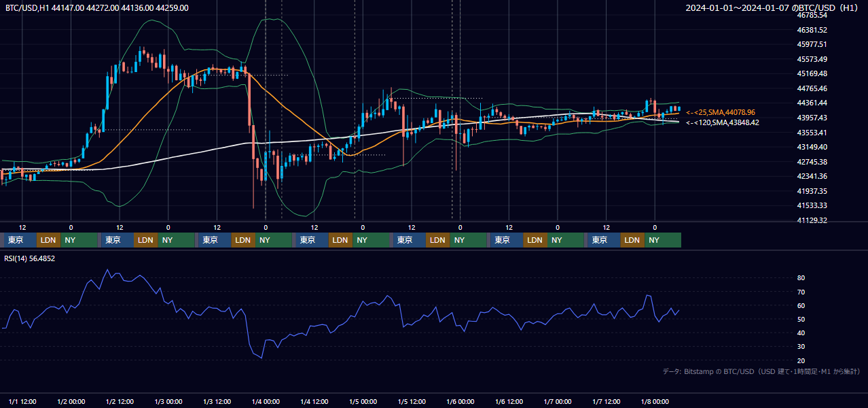
Task: Click RSI scale value 60
Action: click(801, 305)
